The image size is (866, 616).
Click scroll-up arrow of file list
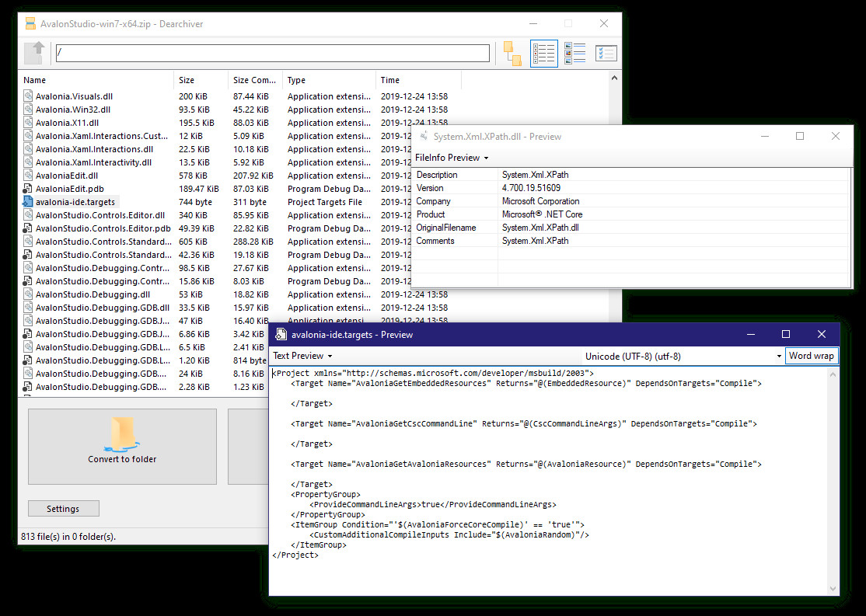click(615, 78)
